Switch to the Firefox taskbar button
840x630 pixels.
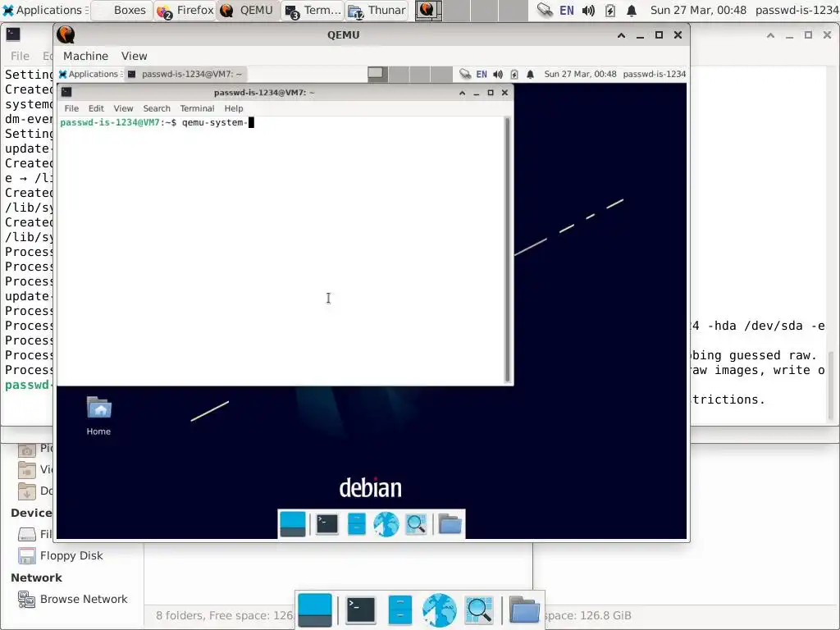185,10
